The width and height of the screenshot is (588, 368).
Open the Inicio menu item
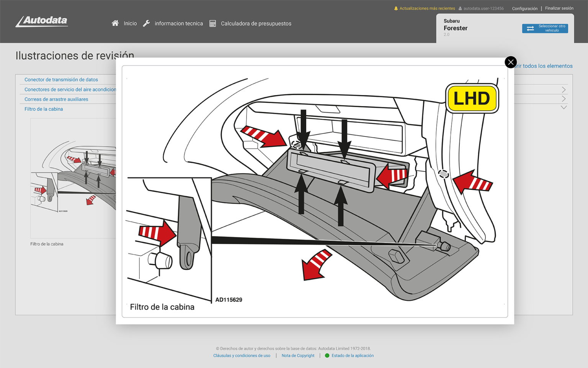pyautogui.click(x=130, y=23)
